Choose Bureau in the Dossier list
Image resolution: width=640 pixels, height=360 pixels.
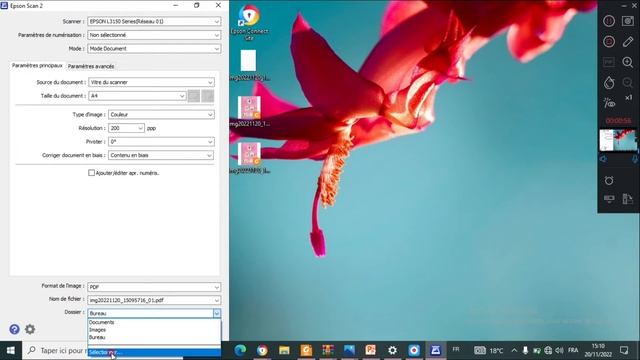154,338
